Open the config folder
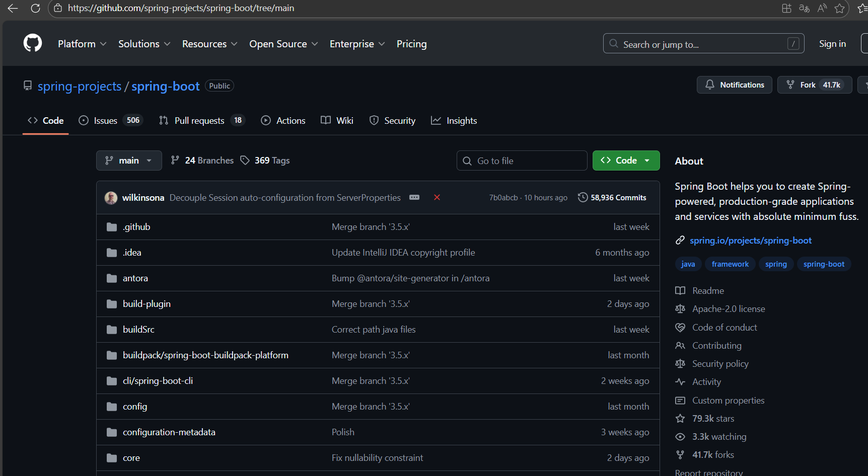The height and width of the screenshot is (476, 868). 135,407
